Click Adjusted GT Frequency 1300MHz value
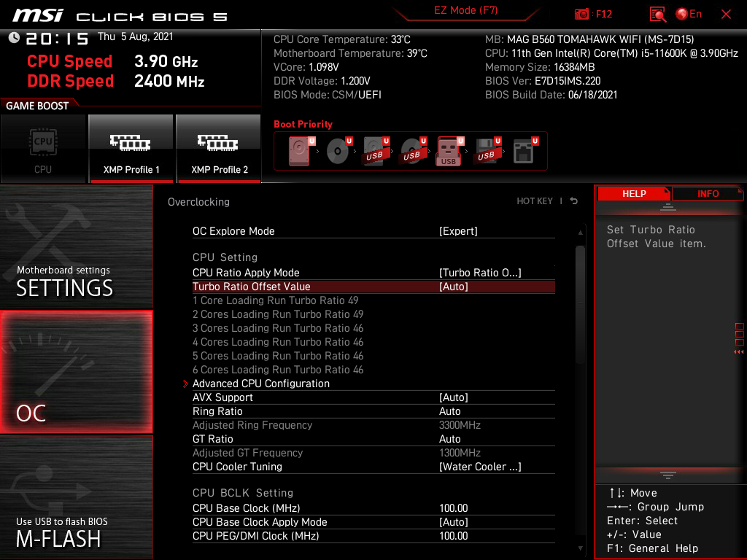This screenshot has width=747, height=560. (460, 453)
